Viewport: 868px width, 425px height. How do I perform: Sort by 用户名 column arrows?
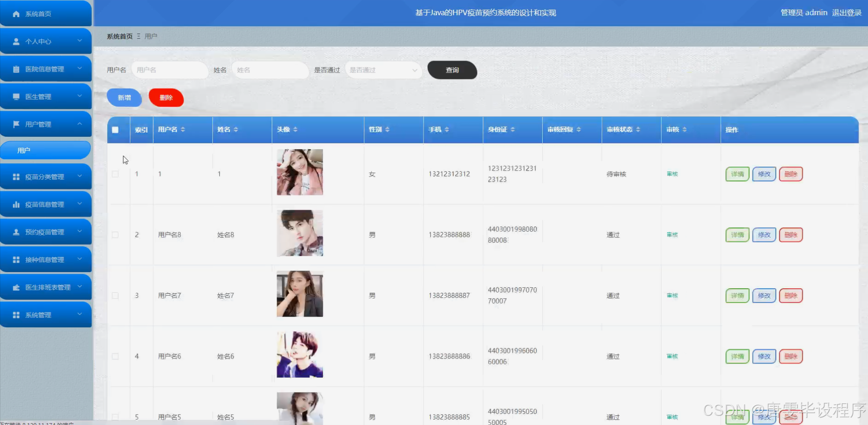coord(183,129)
